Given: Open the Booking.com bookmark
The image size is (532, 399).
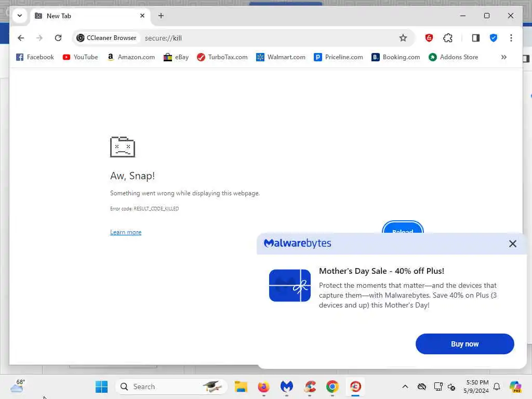Looking at the screenshot, I should click(395, 57).
